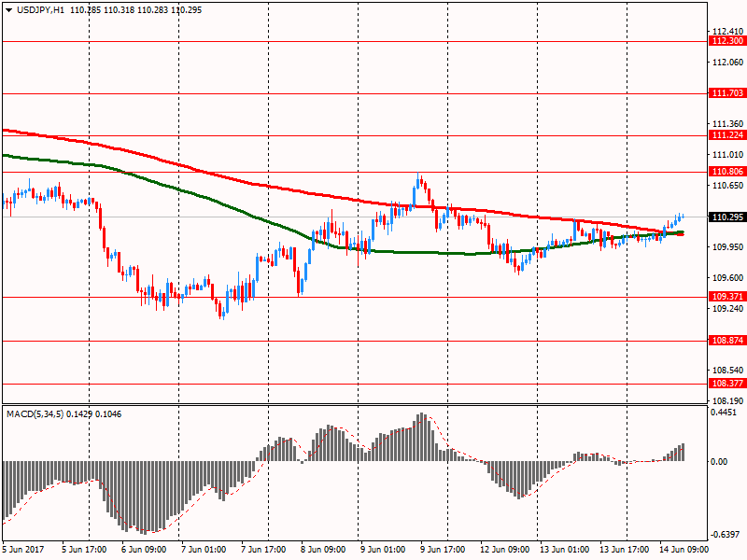747x560 pixels.
Task: Select the 111.703 red price level label
Action: [727, 92]
